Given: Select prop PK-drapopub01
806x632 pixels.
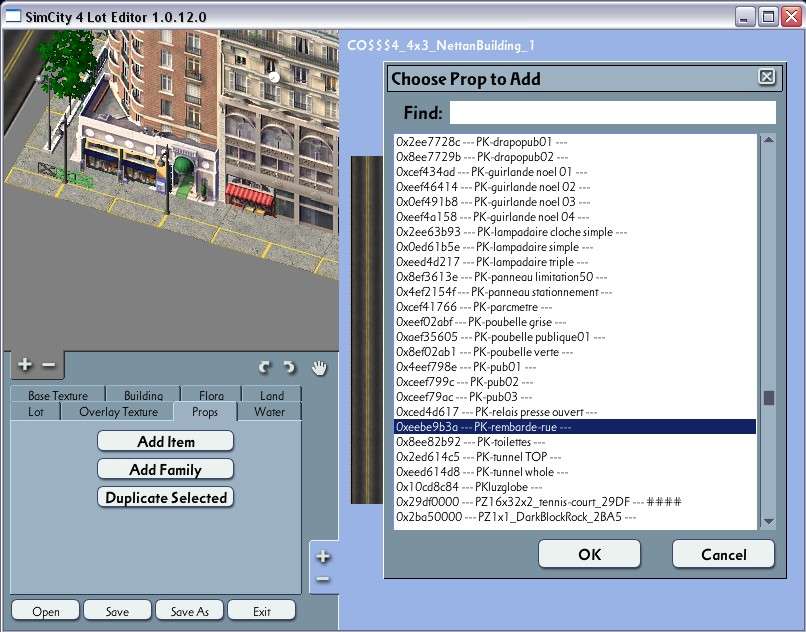Looking at the screenshot, I should [575, 141].
